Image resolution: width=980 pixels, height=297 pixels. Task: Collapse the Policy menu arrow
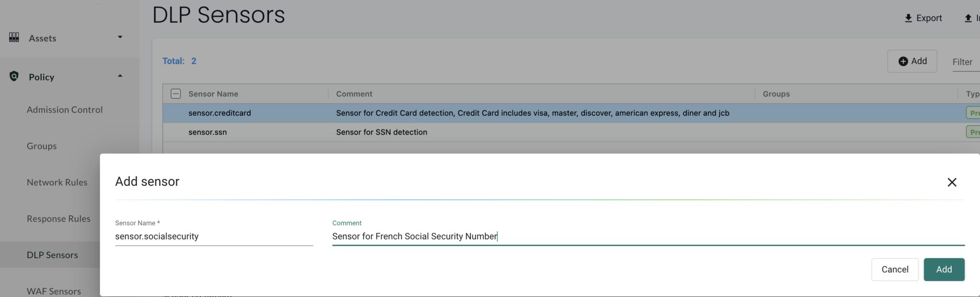tap(120, 76)
